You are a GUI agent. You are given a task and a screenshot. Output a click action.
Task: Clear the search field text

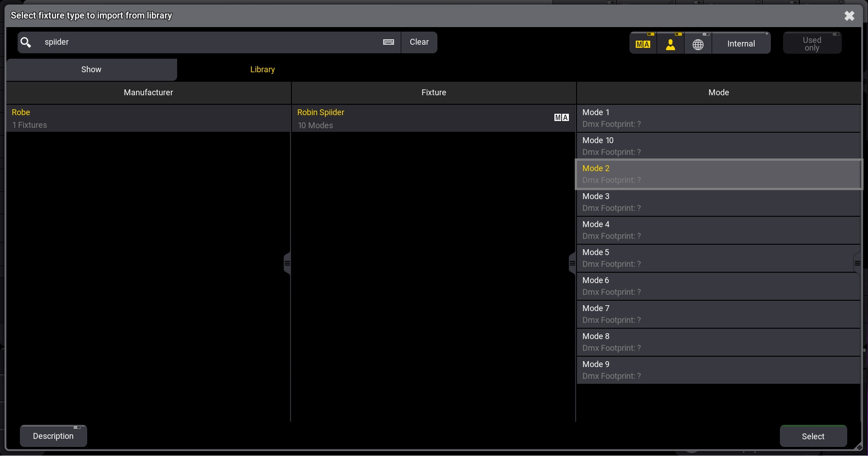point(419,42)
